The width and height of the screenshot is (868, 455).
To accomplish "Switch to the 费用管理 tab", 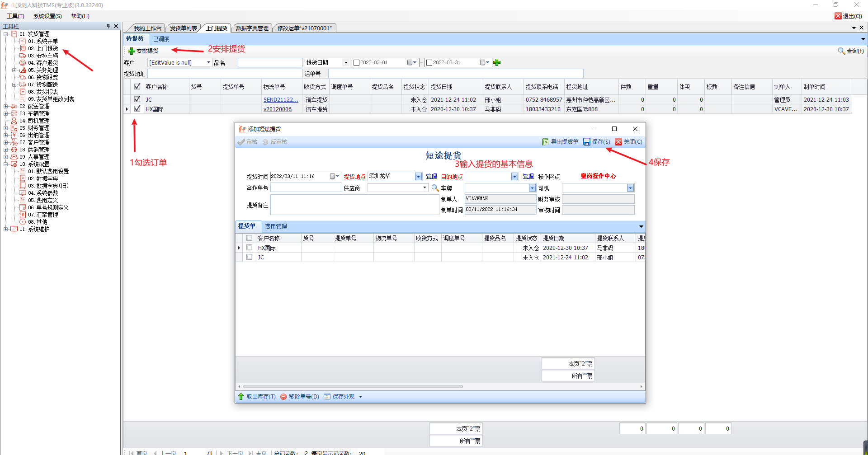I will (276, 226).
